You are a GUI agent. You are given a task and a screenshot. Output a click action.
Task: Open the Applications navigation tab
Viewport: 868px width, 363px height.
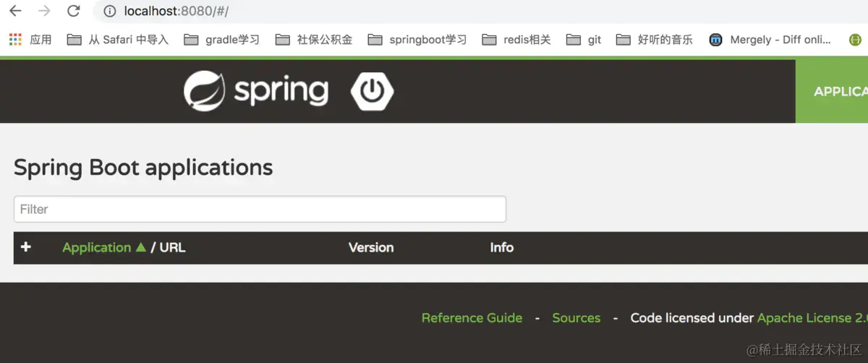(x=832, y=91)
